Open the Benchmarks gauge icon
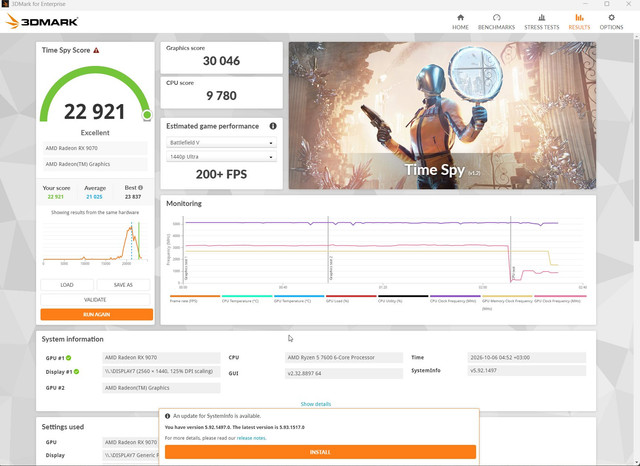 click(496, 18)
